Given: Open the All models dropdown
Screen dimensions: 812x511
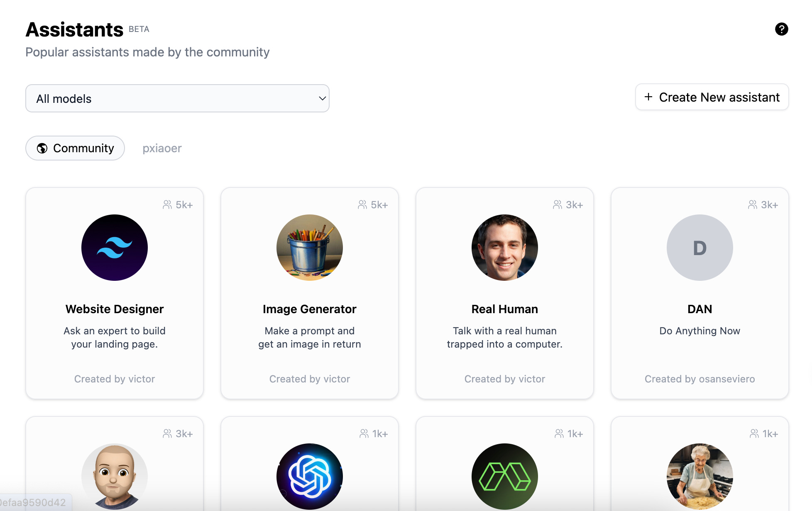Looking at the screenshot, I should coord(177,98).
